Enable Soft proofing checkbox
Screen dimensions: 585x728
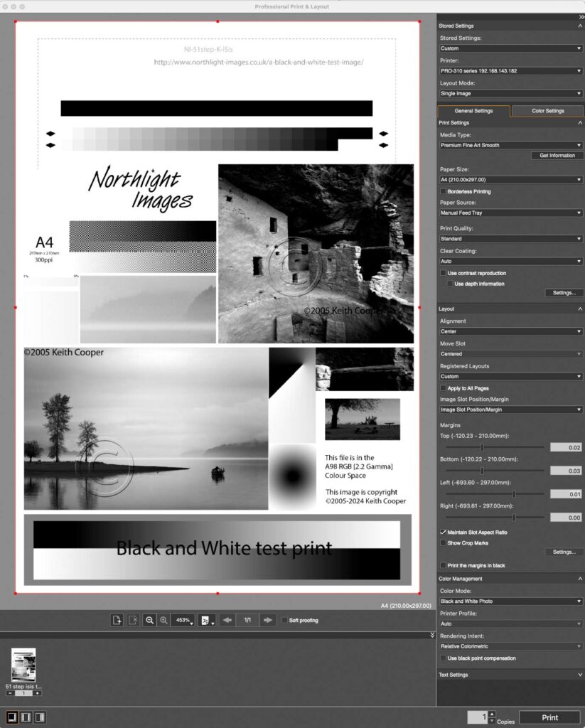(x=284, y=620)
